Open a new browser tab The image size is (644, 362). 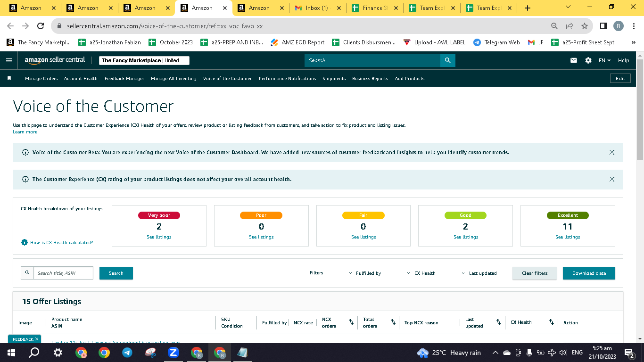coord(528,8)
